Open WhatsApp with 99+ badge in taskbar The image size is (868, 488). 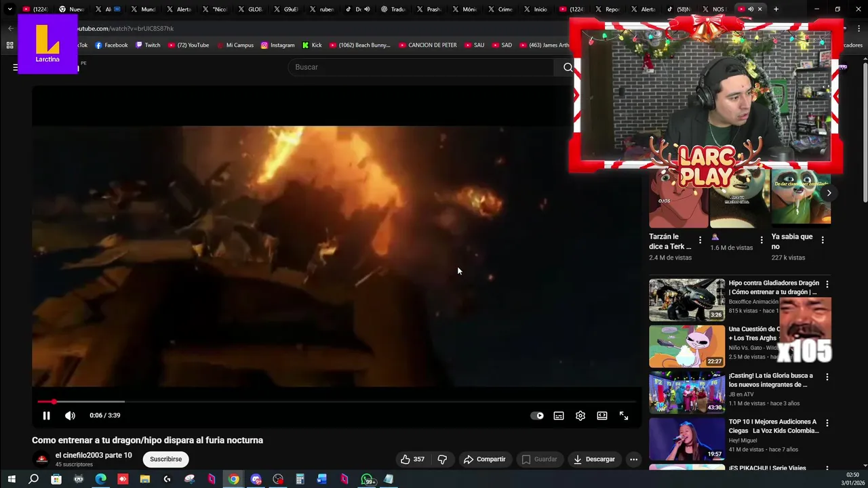[x=368, y=479]
